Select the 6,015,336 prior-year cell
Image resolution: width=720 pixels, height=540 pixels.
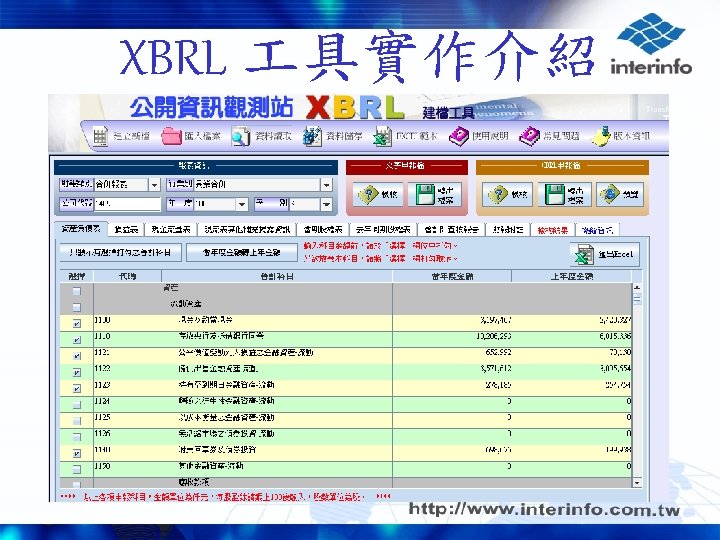coord(572,337)
